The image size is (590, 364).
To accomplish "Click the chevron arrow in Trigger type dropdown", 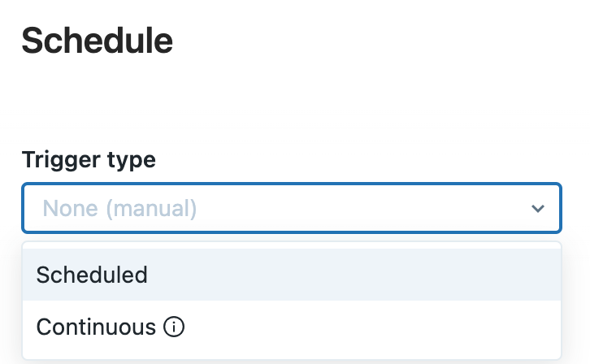I will [537, 209].
